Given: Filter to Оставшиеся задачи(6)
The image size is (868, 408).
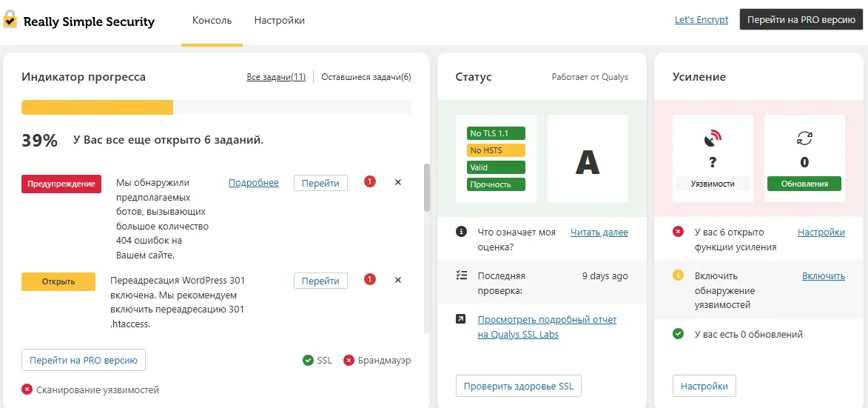Looking at the screenshot, I should pyautogui.click(x=366, y=77).
